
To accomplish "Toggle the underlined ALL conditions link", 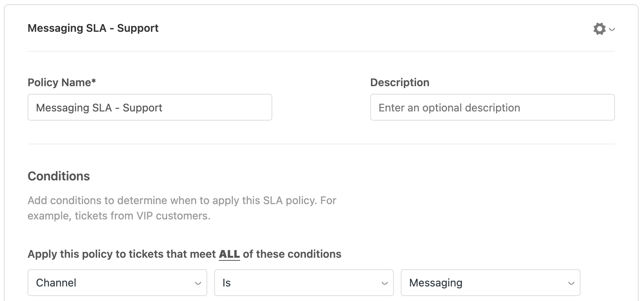I will pyautogui.click(x=229, y=254).
